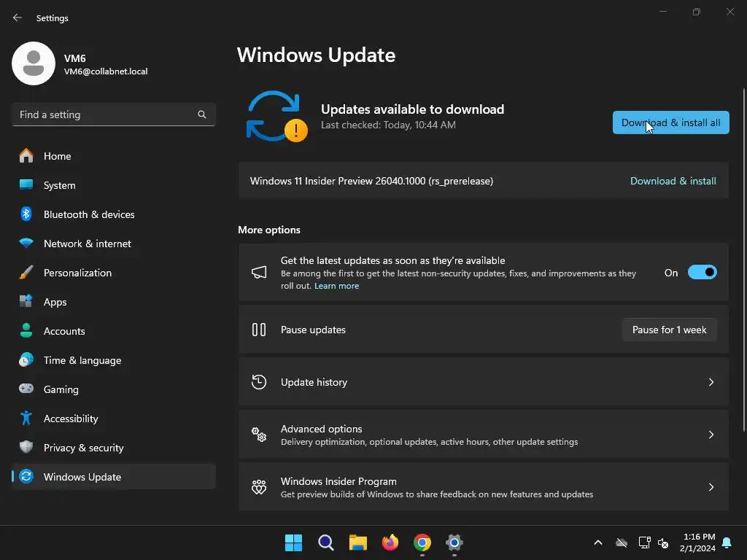Click the Accounts person icon
The image size is (747, 560).
(x=26, y=330)
